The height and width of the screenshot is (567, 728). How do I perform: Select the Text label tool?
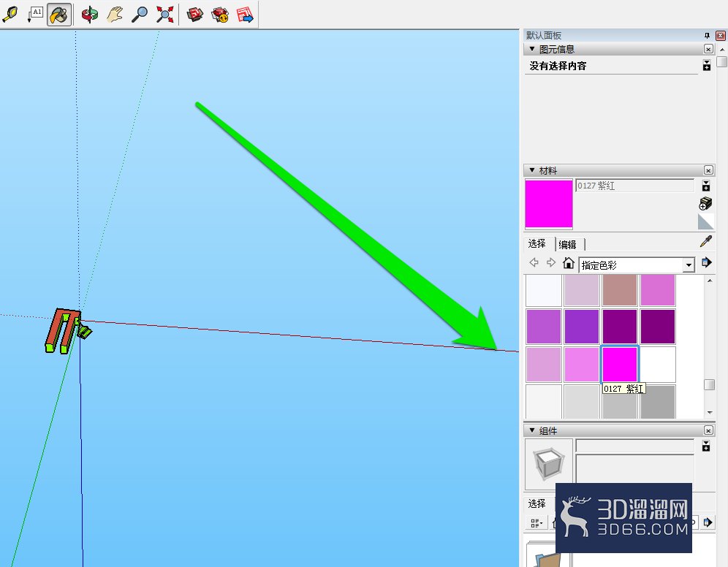(35, 15)
